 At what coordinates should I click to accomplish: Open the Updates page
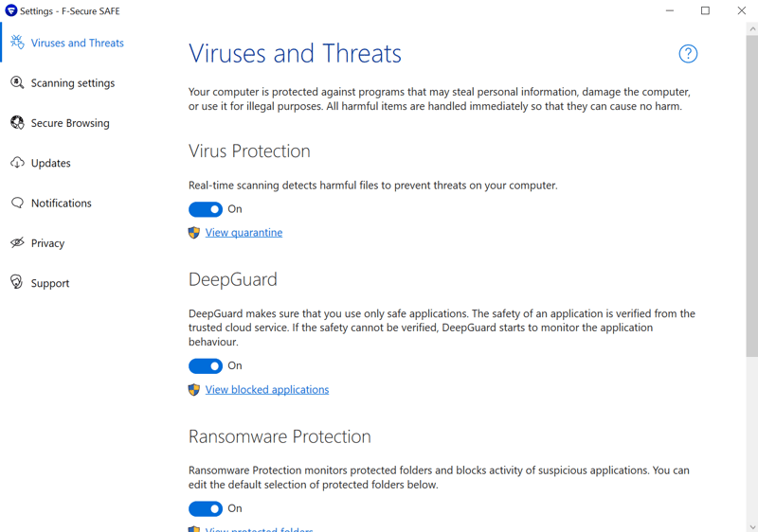(51, 163)
